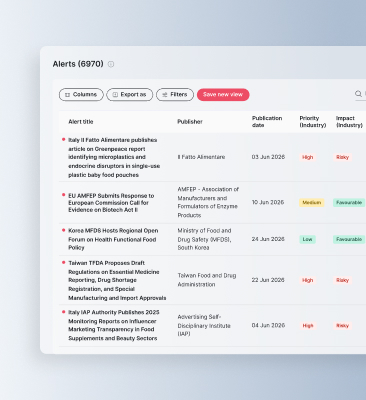This screenshot has height=400, width=366.
Task: Open the Export as menu
Action: pyautogui.click(x=130, y=95)
